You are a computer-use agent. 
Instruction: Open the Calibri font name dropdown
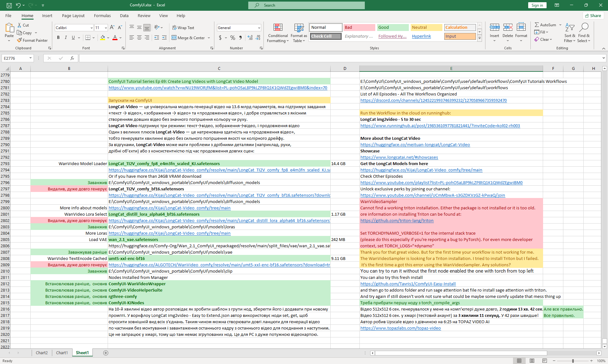click(x=92, y=28)
